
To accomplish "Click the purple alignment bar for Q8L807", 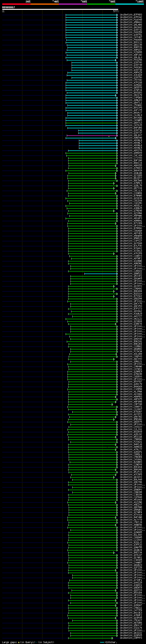I will (92, 135).
